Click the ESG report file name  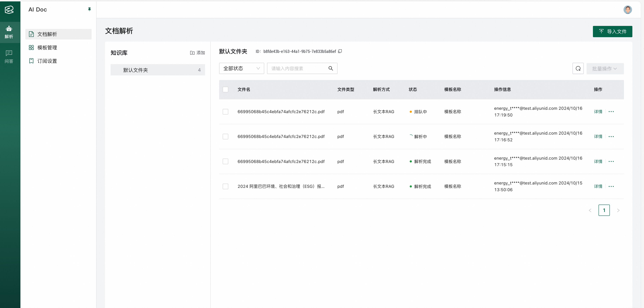tap(281, 186)
